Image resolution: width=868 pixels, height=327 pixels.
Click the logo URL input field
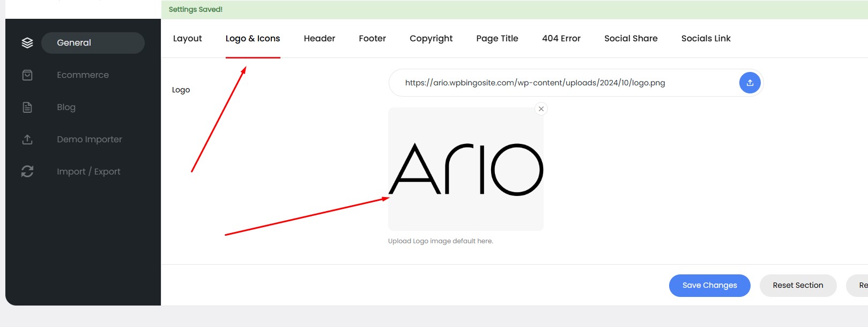[x=563, y=83]
